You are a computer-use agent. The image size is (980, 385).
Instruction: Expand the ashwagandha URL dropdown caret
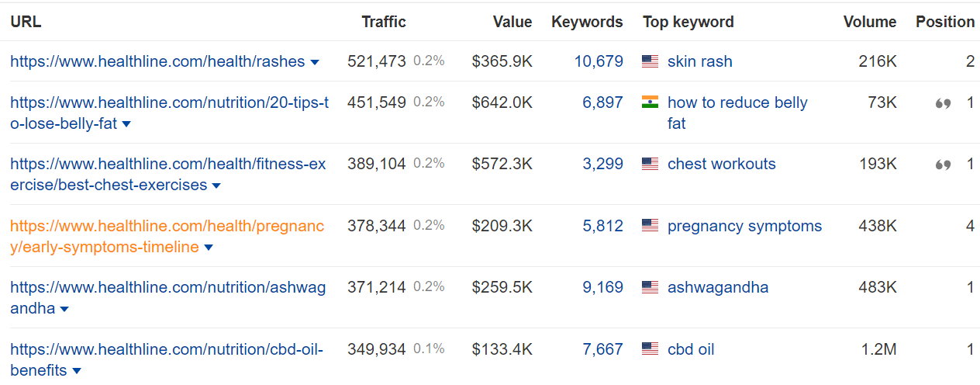64,309
